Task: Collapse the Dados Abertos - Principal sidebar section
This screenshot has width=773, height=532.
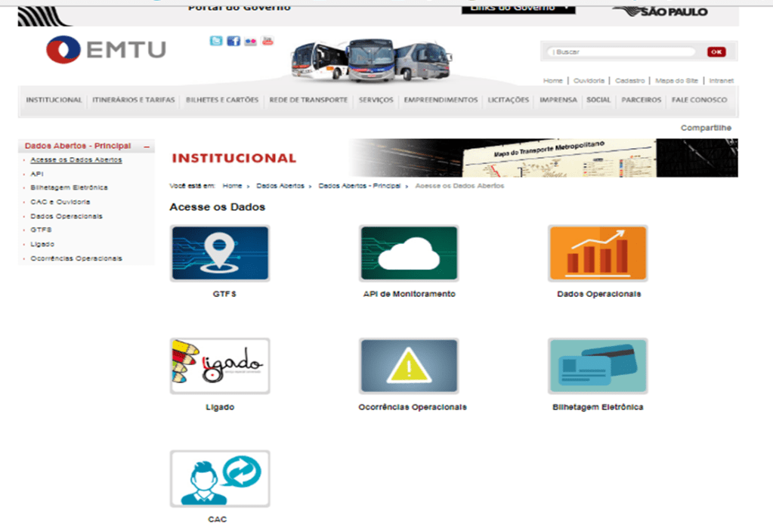Action: pyautogui.click(x=147, y=147)
